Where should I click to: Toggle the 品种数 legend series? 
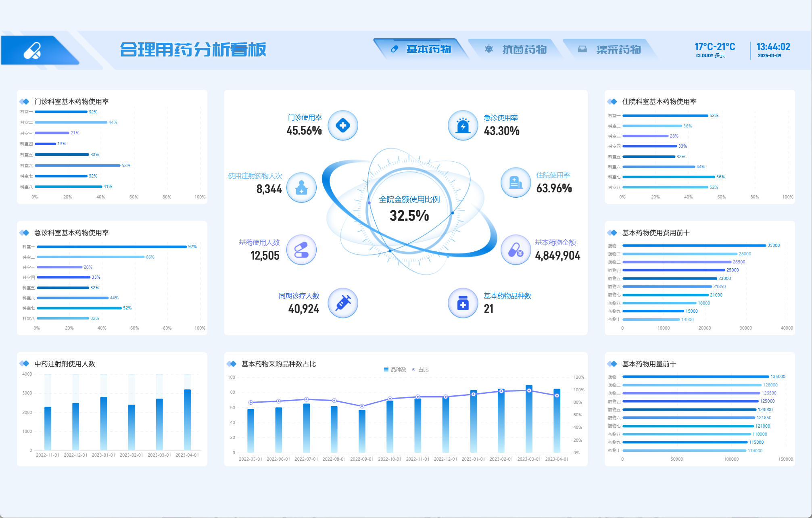pos(395,370)
